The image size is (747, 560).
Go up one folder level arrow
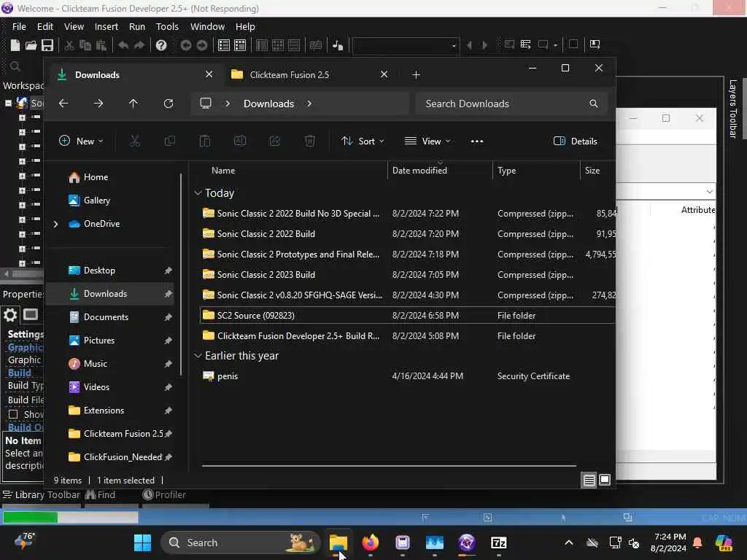[133, 104]
